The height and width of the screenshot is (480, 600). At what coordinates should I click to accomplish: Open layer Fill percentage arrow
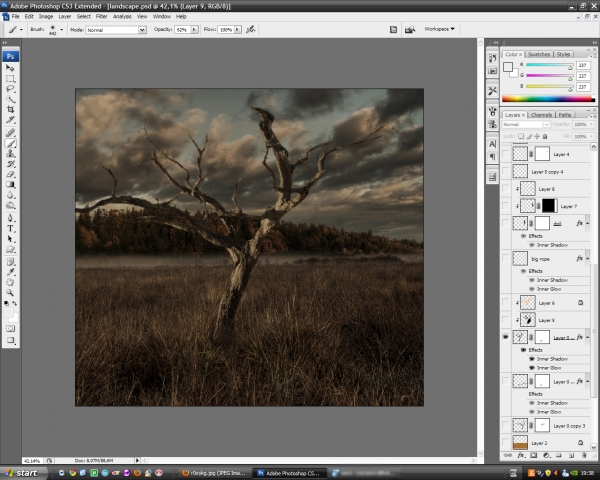pyautogui.click(x=592, y=136)
